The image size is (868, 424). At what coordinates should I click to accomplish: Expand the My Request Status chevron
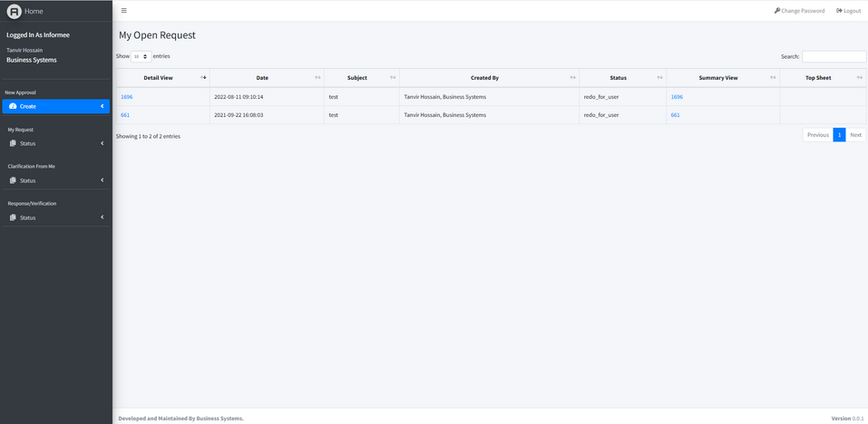102,143
